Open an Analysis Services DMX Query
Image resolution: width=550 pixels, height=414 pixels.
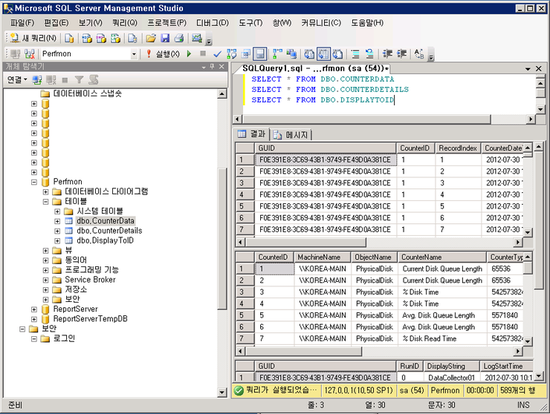click(x=101, y=38)
